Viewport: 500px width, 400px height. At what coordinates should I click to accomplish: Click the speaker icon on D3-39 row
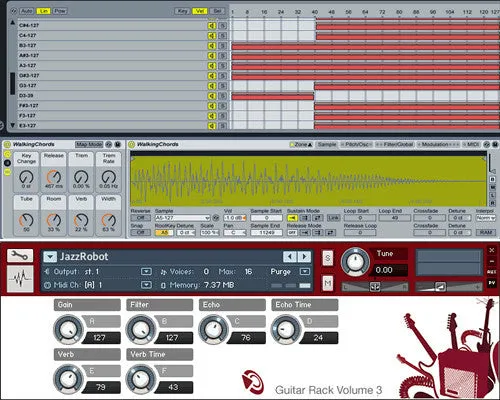212,96
